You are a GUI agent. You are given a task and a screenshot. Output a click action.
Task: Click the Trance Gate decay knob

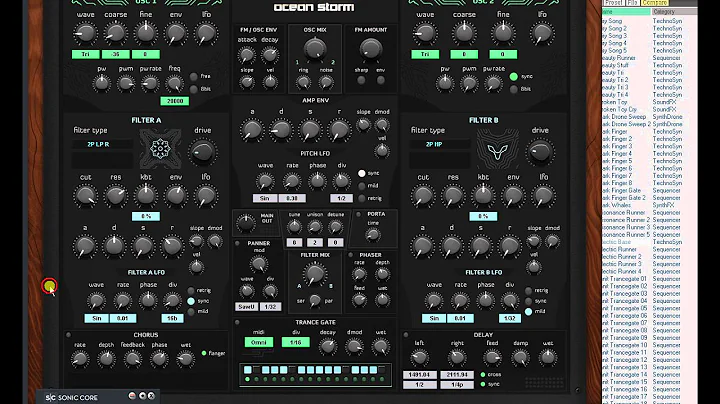click(327, 347)
